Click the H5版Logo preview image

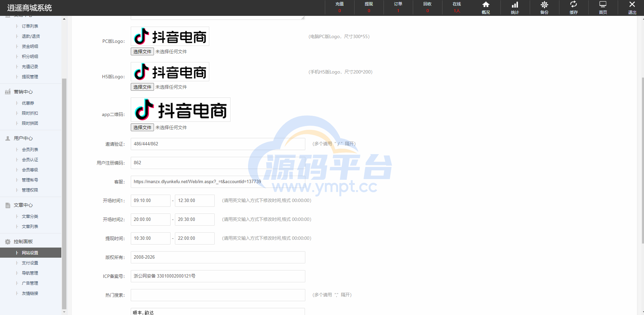(x=170, y=72)
